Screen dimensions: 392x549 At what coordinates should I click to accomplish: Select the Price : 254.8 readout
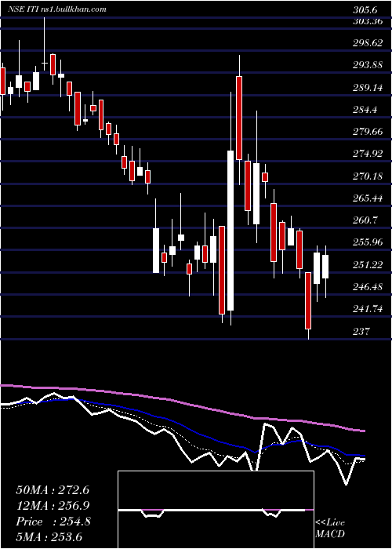[x=53, y=522]
